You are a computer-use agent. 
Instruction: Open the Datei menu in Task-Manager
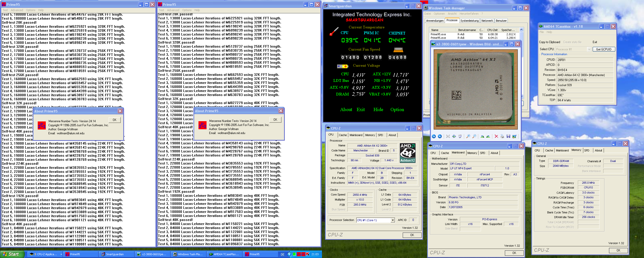point(427,14)
